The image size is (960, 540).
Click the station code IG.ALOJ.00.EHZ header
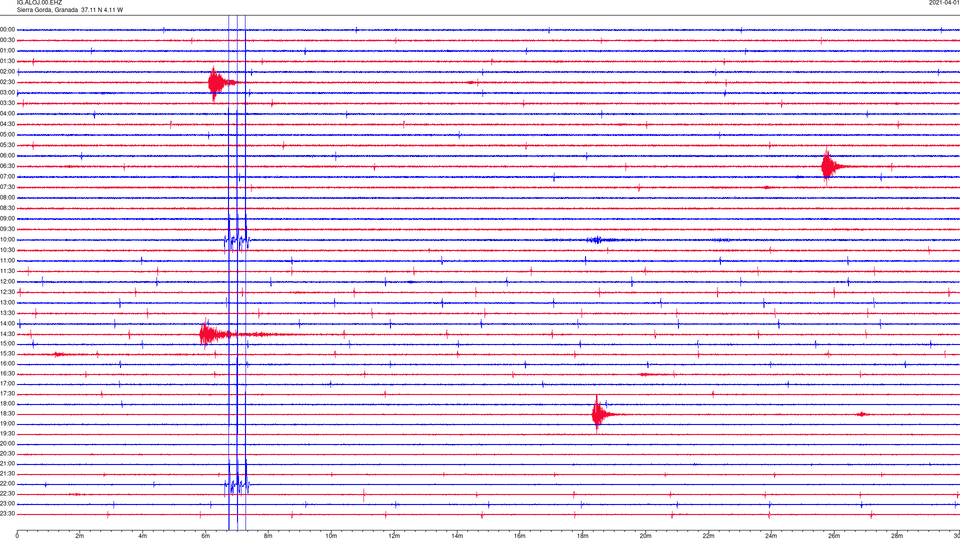coord(39,3)
